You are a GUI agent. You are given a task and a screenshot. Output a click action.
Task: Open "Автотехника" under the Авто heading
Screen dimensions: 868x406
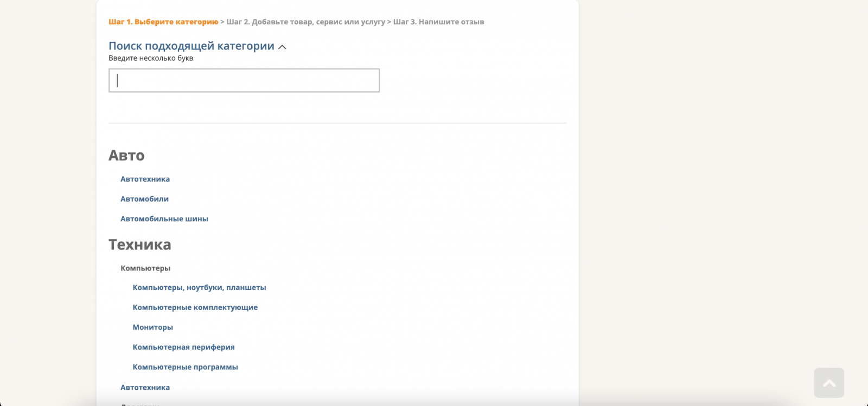click(145, 179)
